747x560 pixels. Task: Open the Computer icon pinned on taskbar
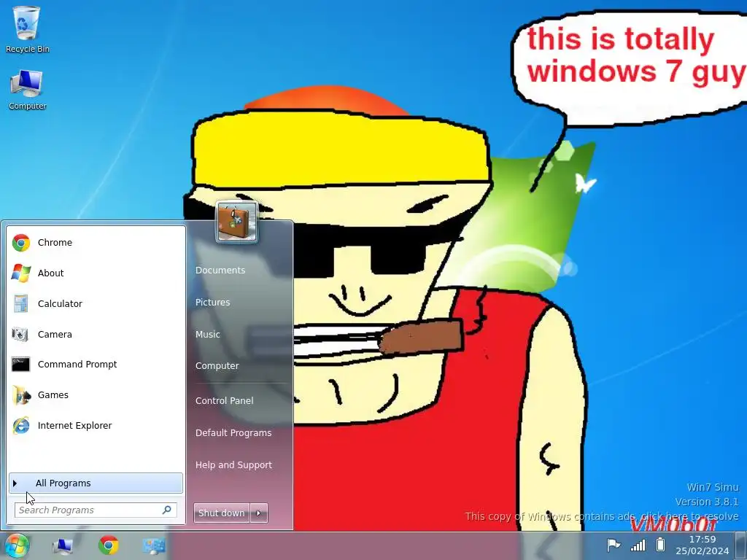[x=63, y=545]
